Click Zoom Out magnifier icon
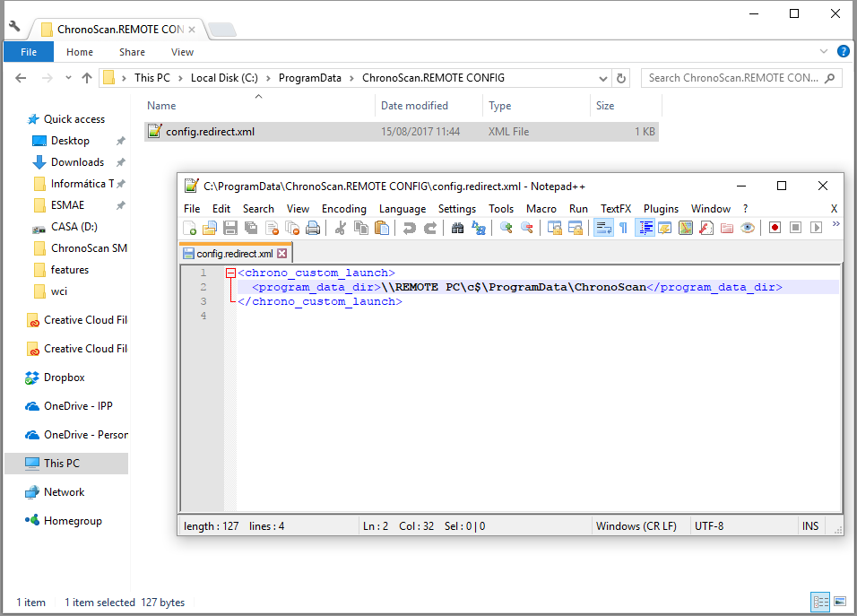Screen dimensions: 857x616 point(527,228)
